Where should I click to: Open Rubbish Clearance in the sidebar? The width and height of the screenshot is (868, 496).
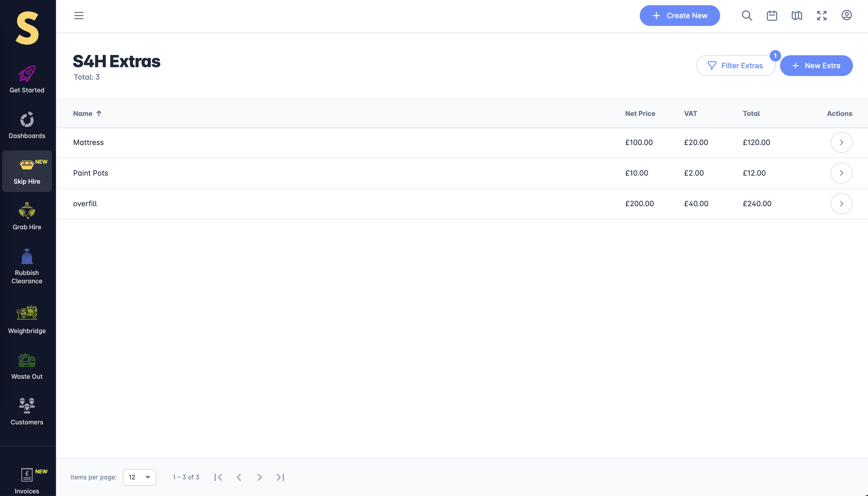tap(27, 266)
